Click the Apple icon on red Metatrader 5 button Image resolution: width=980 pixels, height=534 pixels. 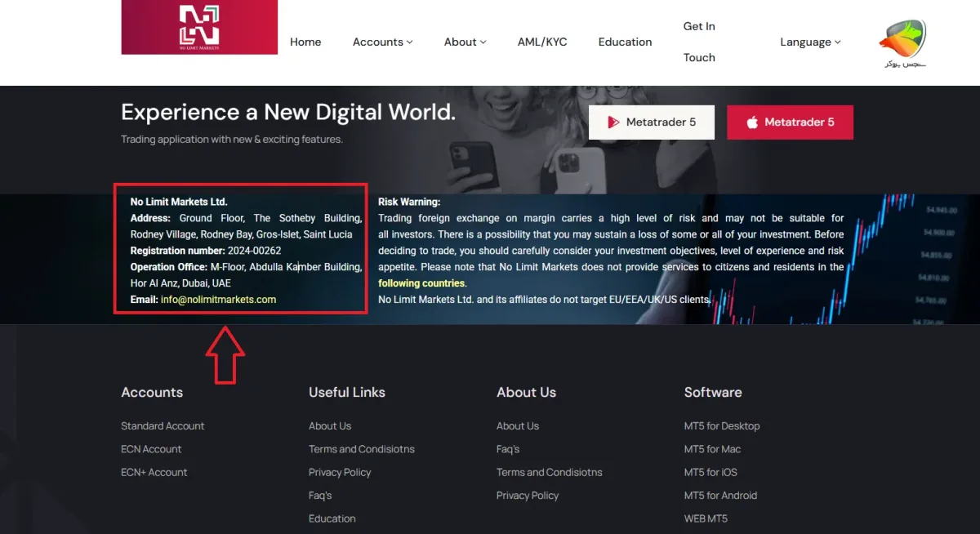(x=752, y=122)
